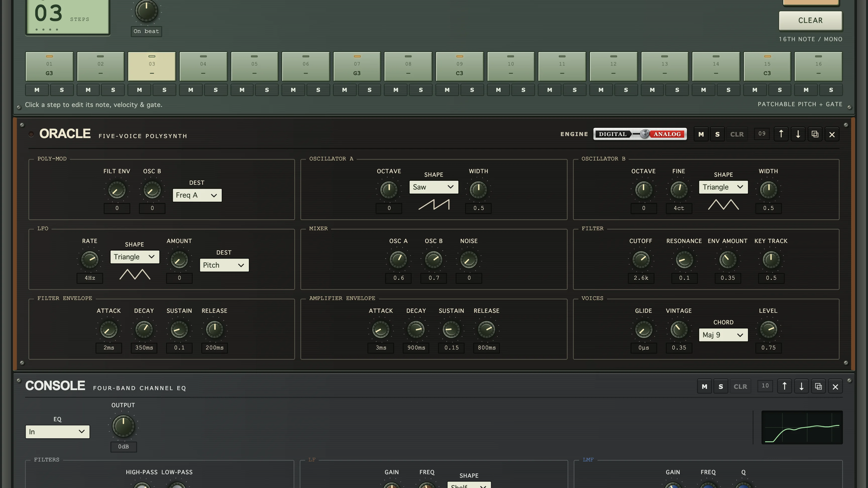Click the sequencer CLEAR button
The height and width of the screenshot is (488, 868).
tap(810, 21)
